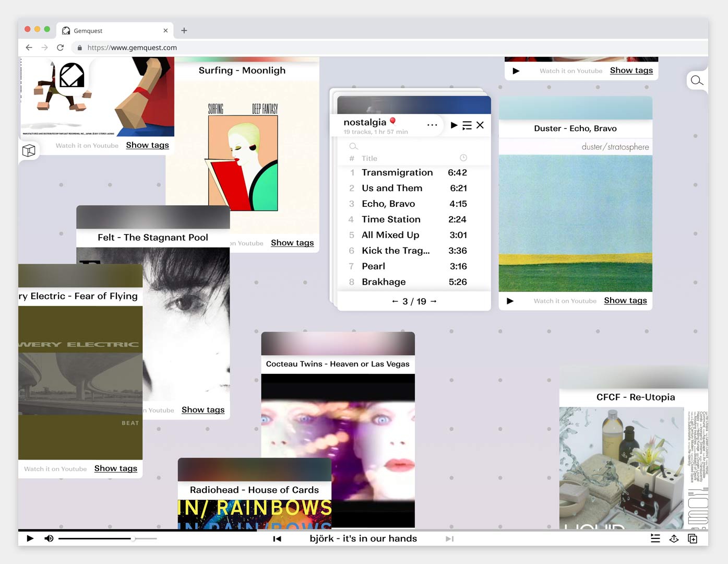The height and width of the screenshot is (564, 728).
Task: Show tags for Felt - The Stagnant Pool
Action: (x=203, y=410)
